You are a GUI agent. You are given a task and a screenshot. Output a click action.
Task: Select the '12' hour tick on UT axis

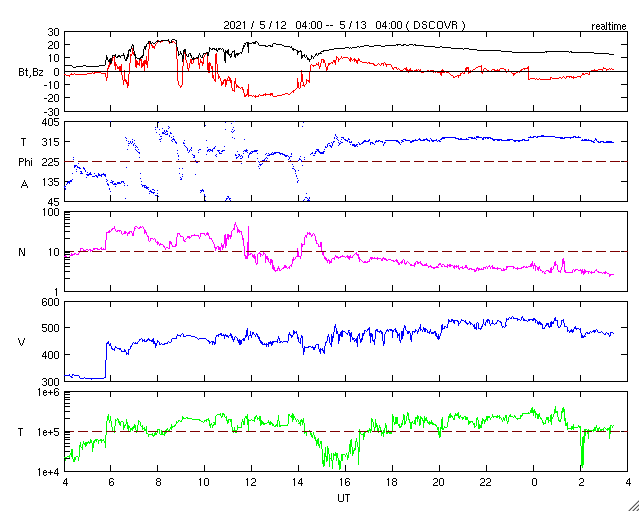[252, 482]
